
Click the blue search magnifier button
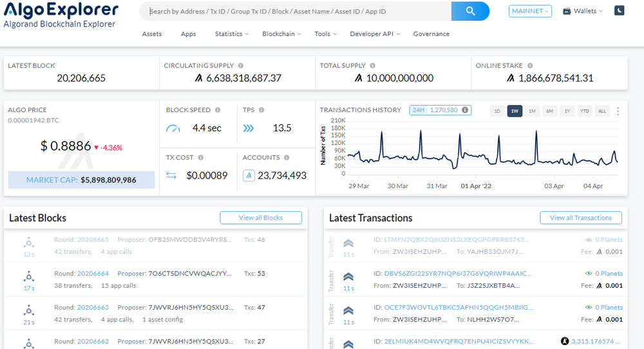(470, 11)
